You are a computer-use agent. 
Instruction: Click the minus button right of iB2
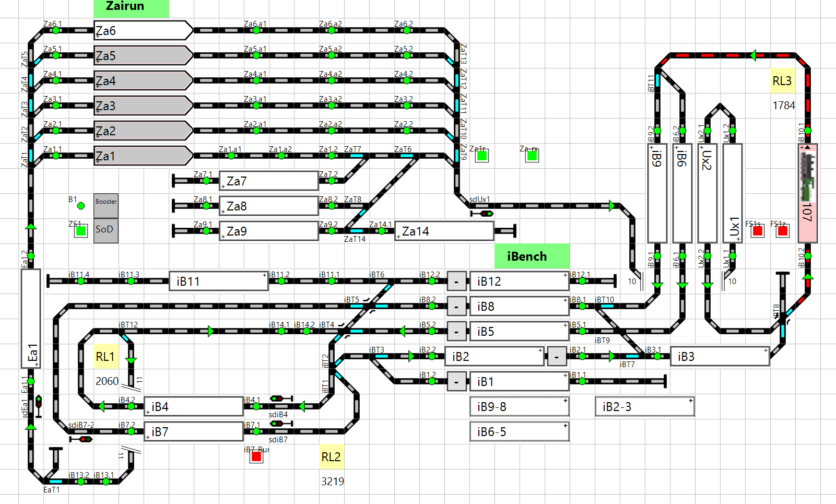tap(557, 357)
